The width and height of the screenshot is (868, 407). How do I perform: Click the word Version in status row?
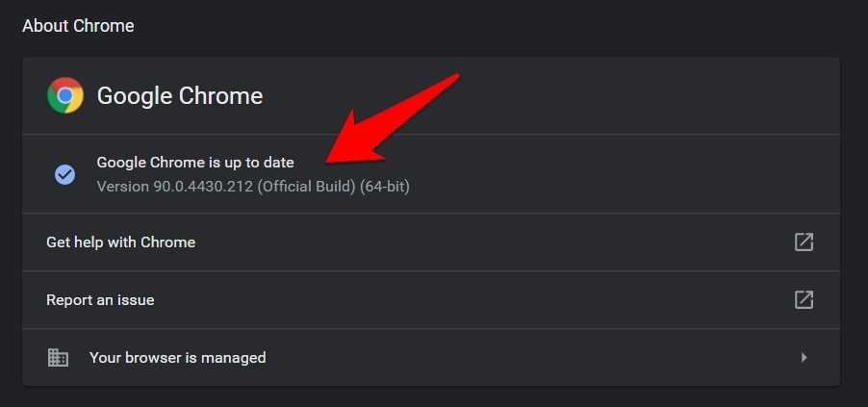coord(121,186)
